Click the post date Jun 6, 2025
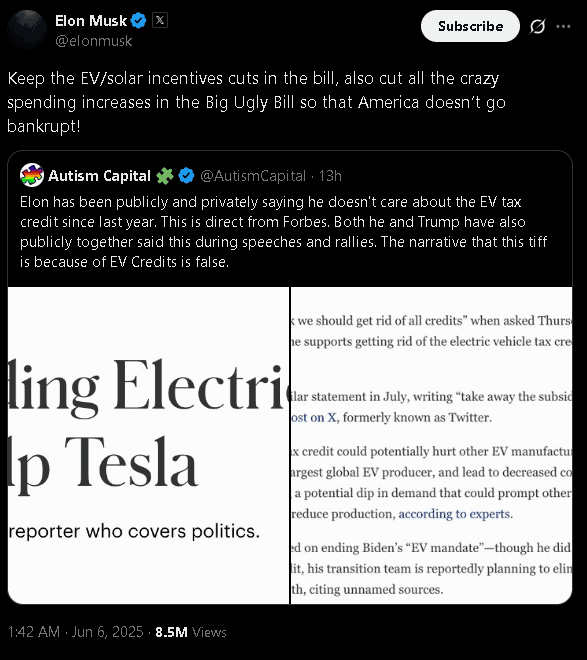The height and width of the screenshot is (660, 587). (x=107, y=632)
